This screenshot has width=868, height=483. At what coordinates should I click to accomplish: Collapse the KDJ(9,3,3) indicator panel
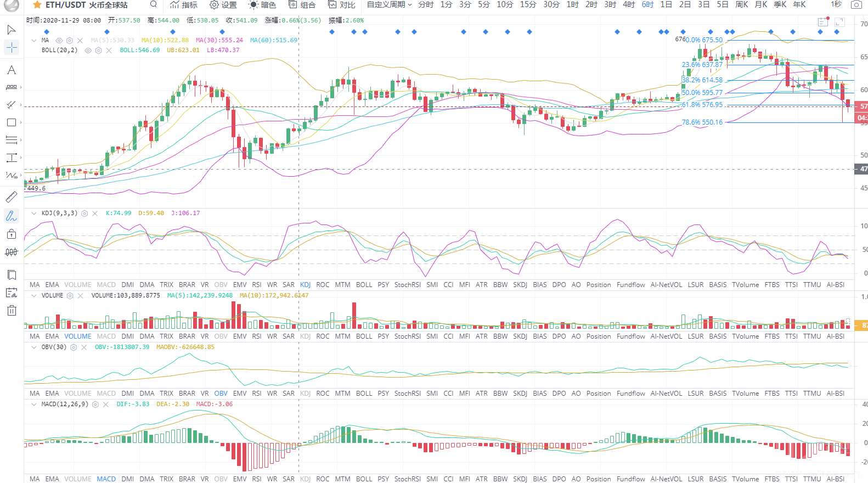[x=34, y=214]
